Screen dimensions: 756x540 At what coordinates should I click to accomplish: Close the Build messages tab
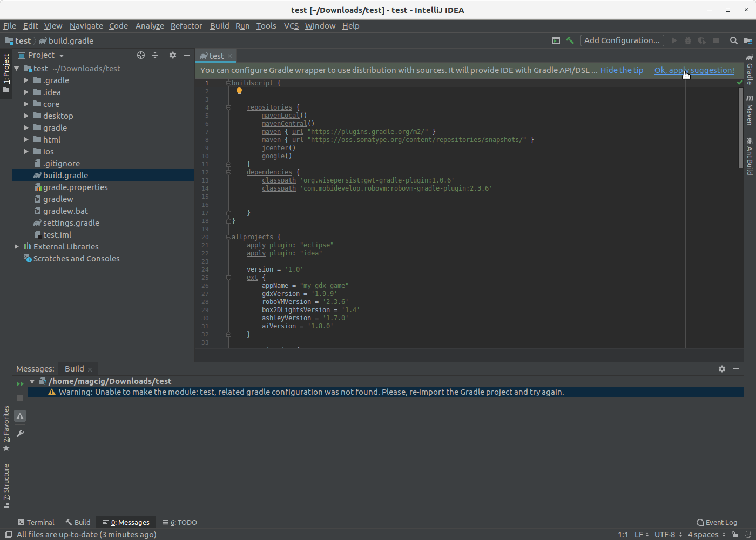point(90,369)
